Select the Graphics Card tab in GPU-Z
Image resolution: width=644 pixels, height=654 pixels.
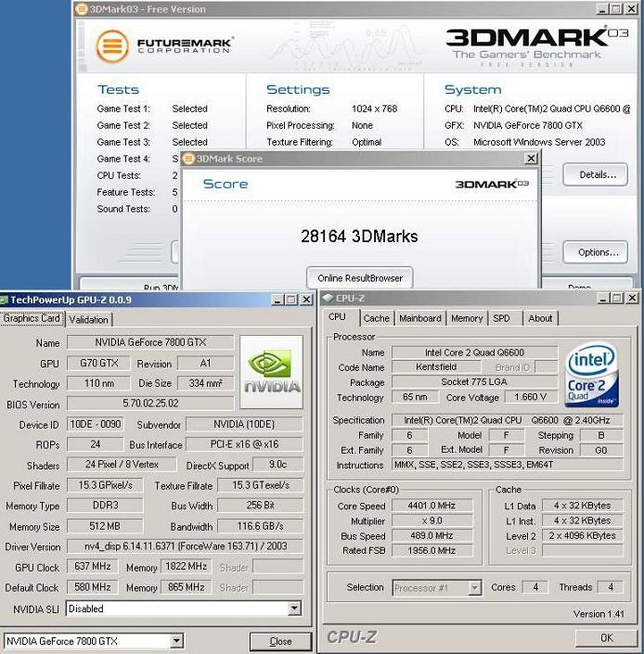(32, 318)
